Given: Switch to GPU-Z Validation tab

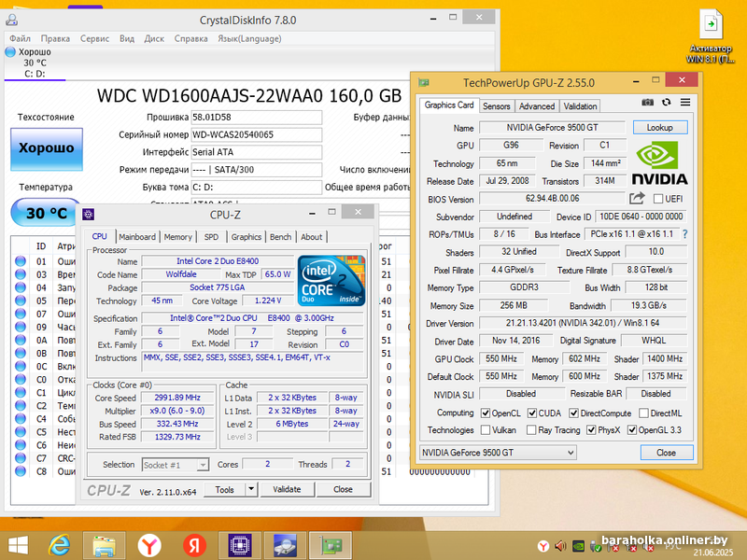Looking at the screenshot, I should 580,106.
